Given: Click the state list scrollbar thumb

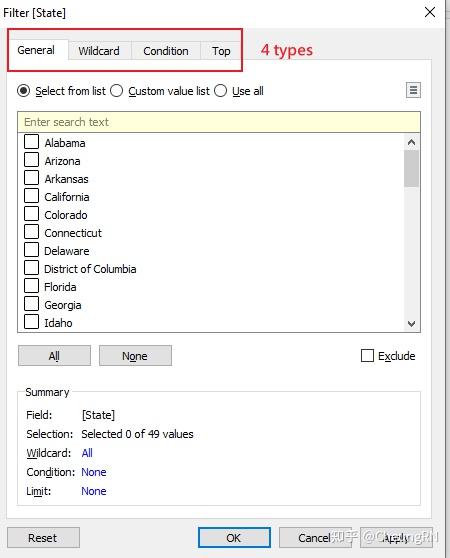Looking at the screenshot, I should [x=412, y=168].
